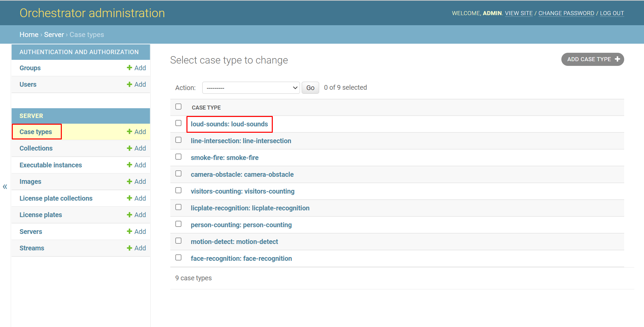644x327 pixels.
Task: Open the Action dropdown menu
Action: (251, 88)
